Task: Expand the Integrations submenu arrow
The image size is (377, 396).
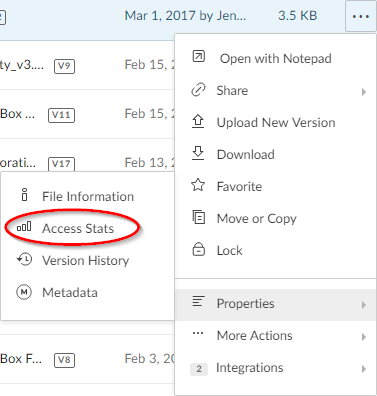Action: pos(364,369)
